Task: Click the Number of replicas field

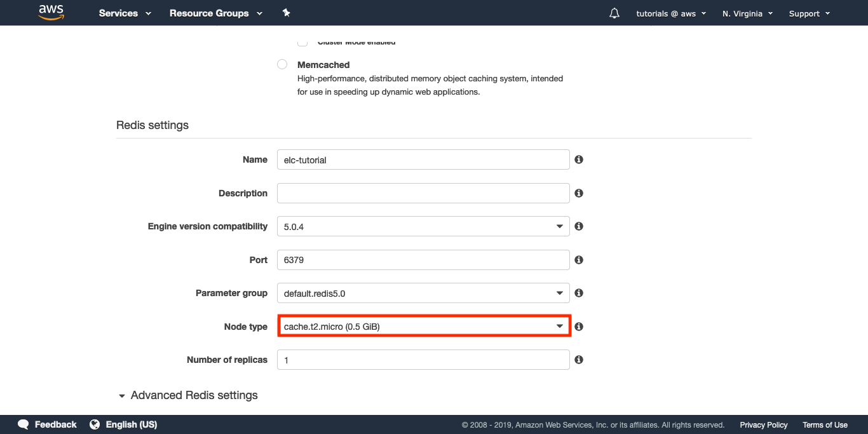Action: (x=423, y=360)
